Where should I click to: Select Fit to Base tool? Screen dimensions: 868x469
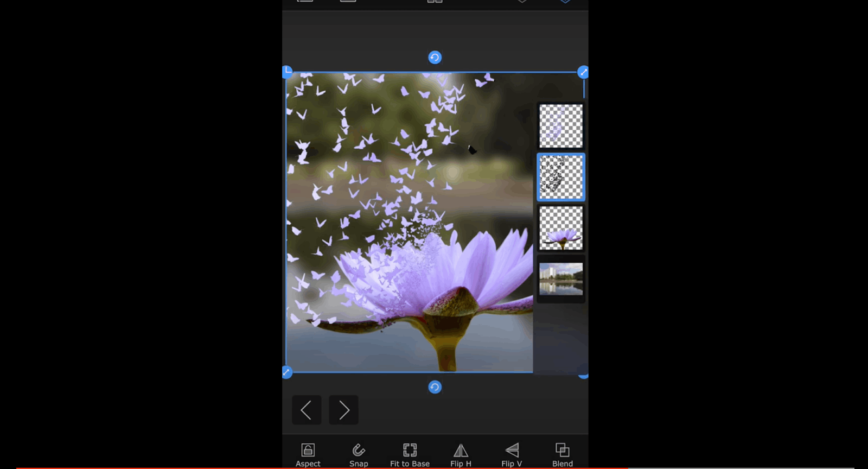[x=410, y=455]
